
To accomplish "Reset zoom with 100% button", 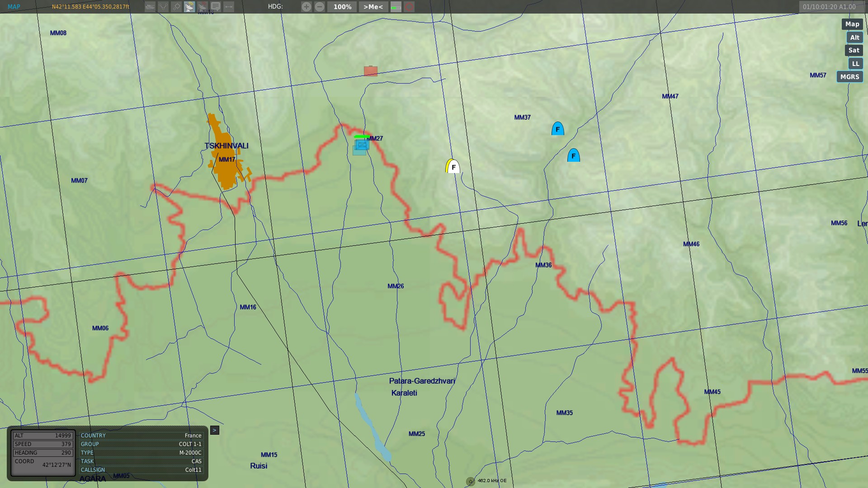I will coord(342,7).
